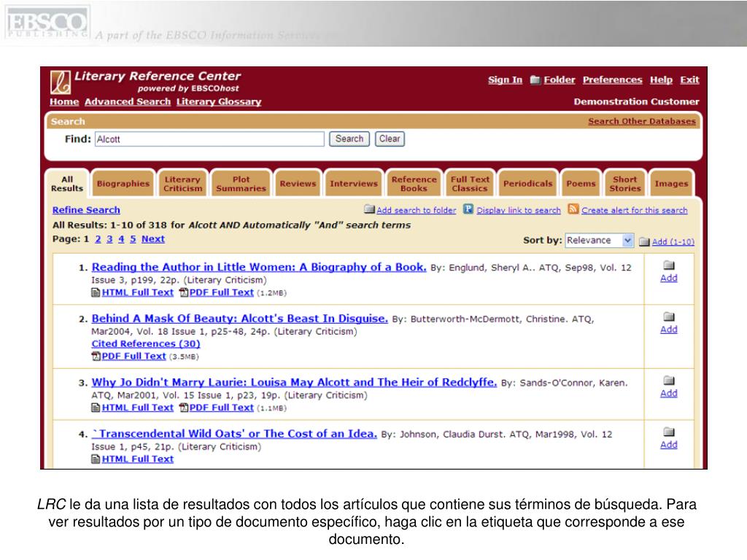Open PDF Full Text link for result 2
The height and width of the screenshot is (560, 747).
pos(134,356)
